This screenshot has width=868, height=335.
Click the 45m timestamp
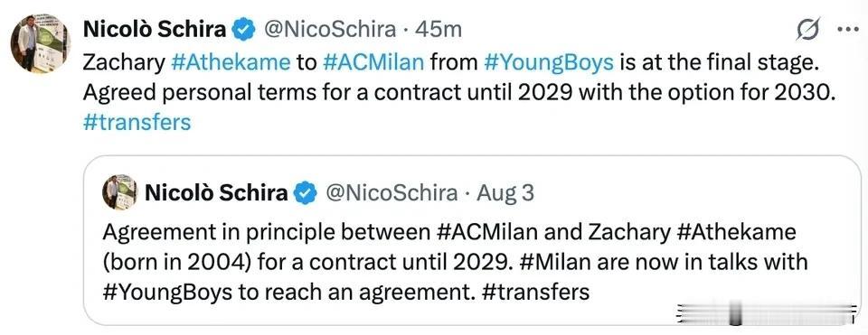pyautogui.click(x=438, y=30)
